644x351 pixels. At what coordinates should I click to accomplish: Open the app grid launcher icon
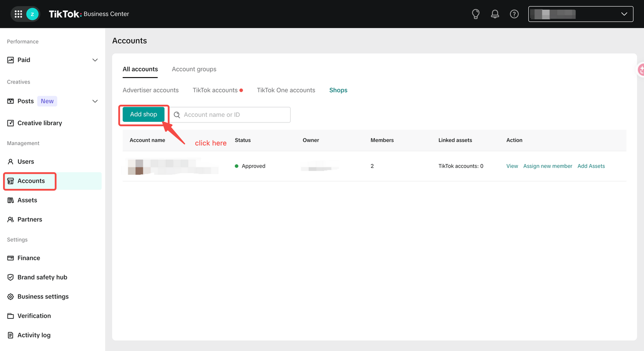[x=19, y=14]
